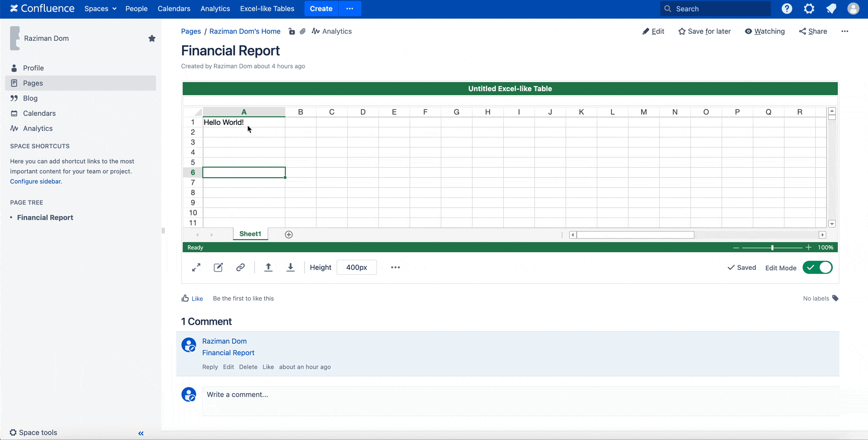
Task: Toggle the favorite star for Raziman Dom space
Action: point(152,38)
